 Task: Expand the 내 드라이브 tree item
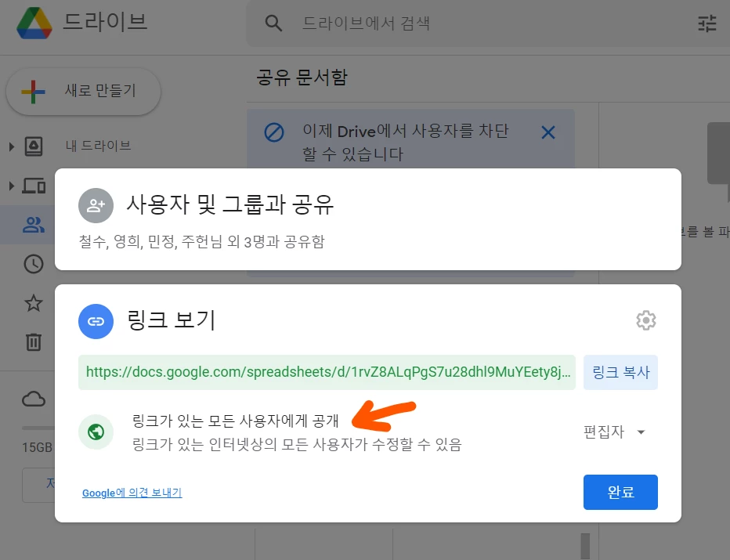pyautogui.click(x=10, y=146)
